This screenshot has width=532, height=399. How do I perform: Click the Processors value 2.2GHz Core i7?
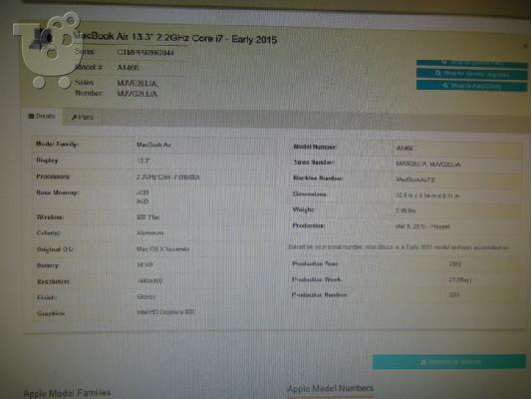coord(167,178)
